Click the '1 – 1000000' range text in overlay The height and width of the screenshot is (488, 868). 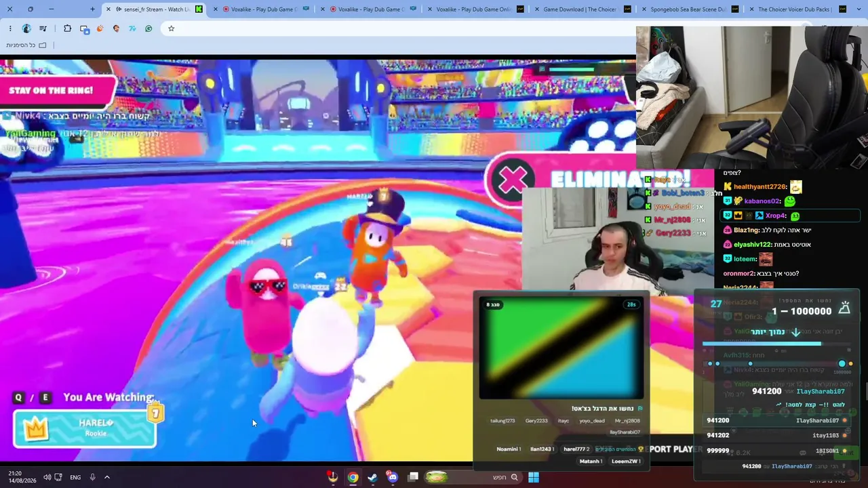[x=802, y=311]
